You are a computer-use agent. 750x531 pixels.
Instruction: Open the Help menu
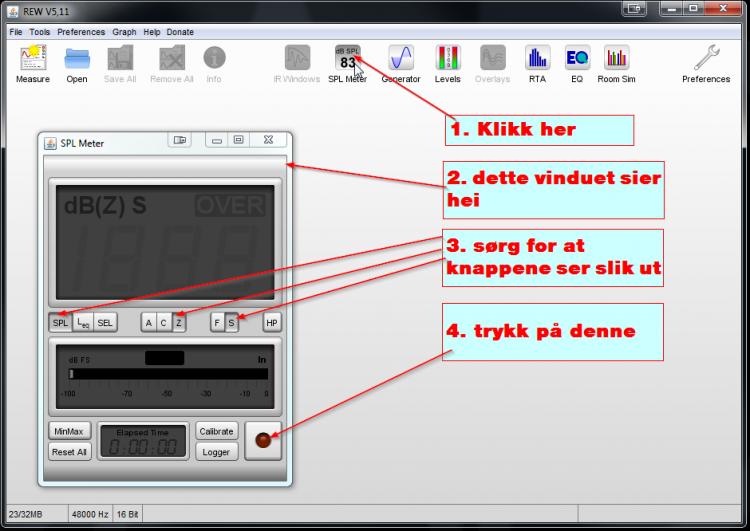tap(152, 32)
